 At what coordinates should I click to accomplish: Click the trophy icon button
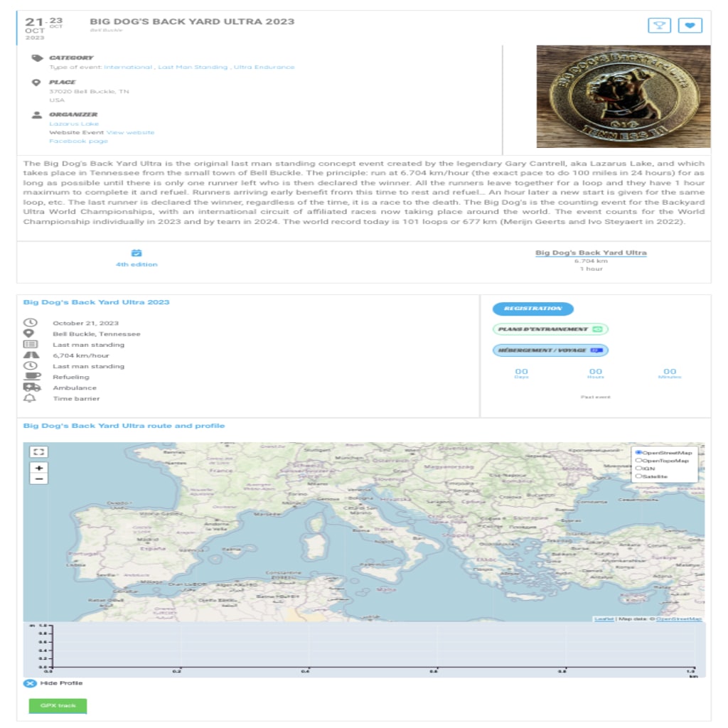659,25
